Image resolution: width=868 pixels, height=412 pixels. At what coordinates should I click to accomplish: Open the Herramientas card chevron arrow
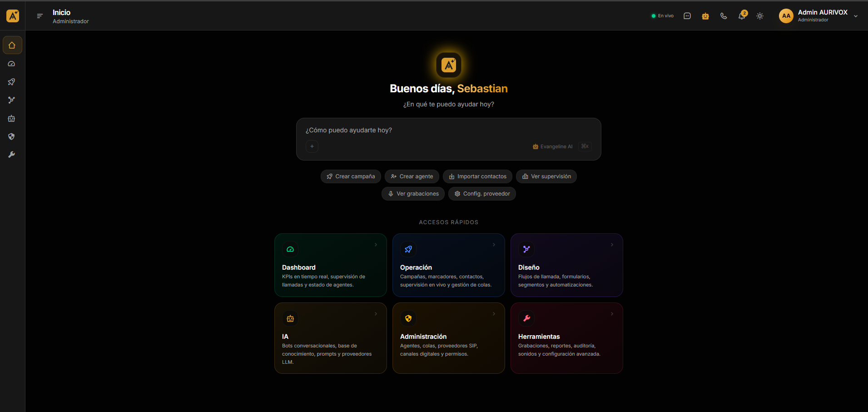pos(612,314)
